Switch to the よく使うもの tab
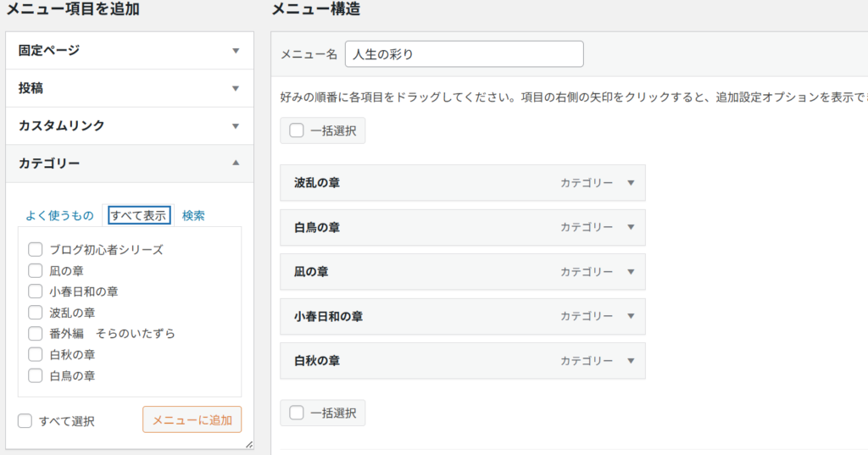The height and width of the screenshot is (455, 868). (59, 216)
